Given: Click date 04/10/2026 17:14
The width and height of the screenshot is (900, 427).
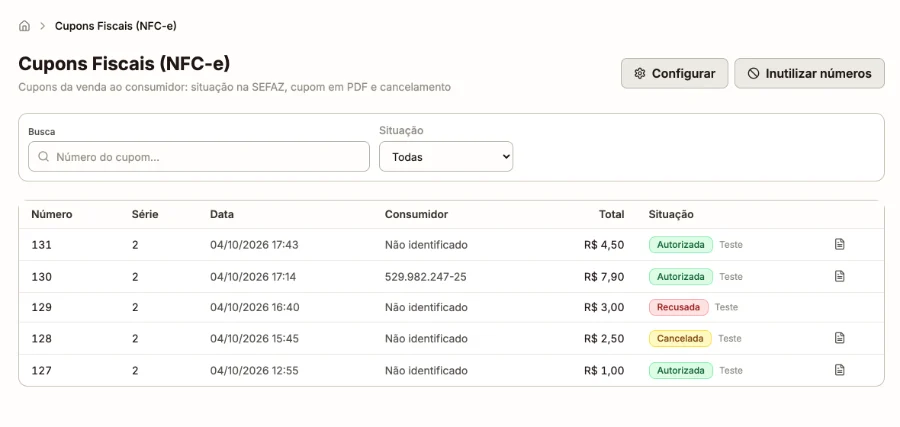Looking at the screenshot, I should pyautogui.click(x=253, y=277).
